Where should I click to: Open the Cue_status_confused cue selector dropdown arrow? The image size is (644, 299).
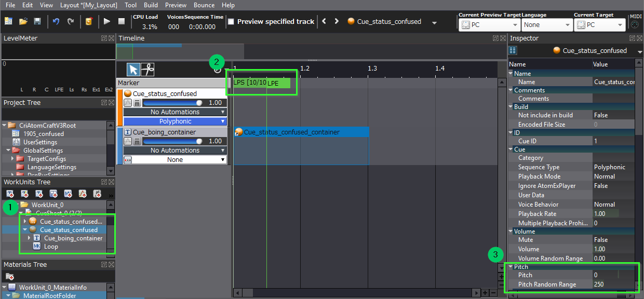point(434,23)
